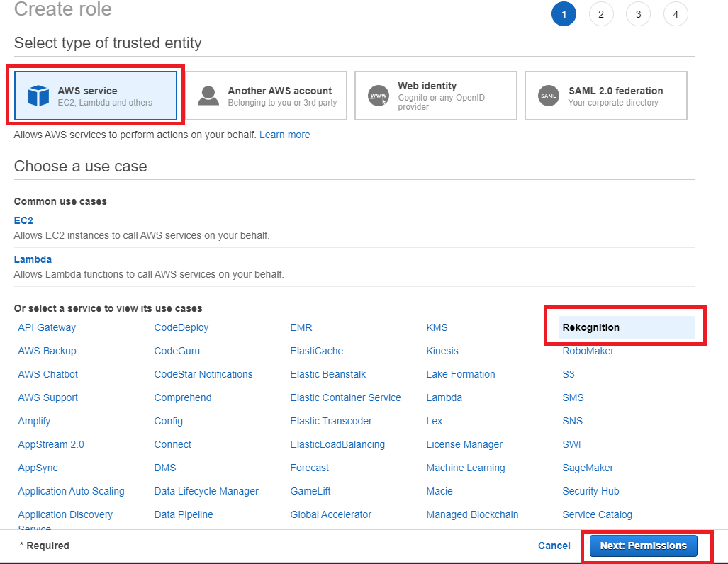
Task: Select API Gateway service
Action: click(x=47, y=327)
